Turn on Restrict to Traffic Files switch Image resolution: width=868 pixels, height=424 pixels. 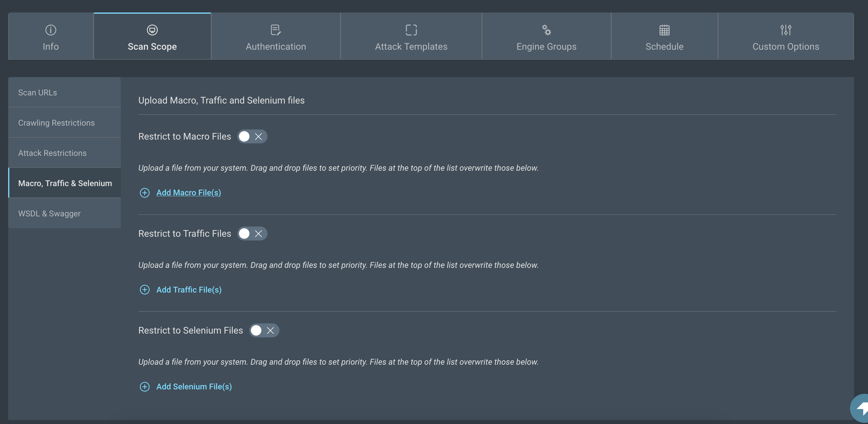pyautogui.click(x=252, y=234)
